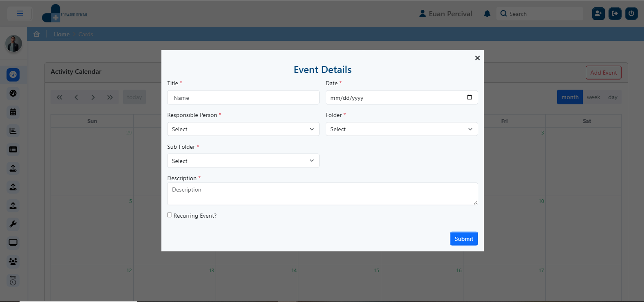Click the power icon in header
The height and width of the screenshot is (302, 644).
point(631,13)
